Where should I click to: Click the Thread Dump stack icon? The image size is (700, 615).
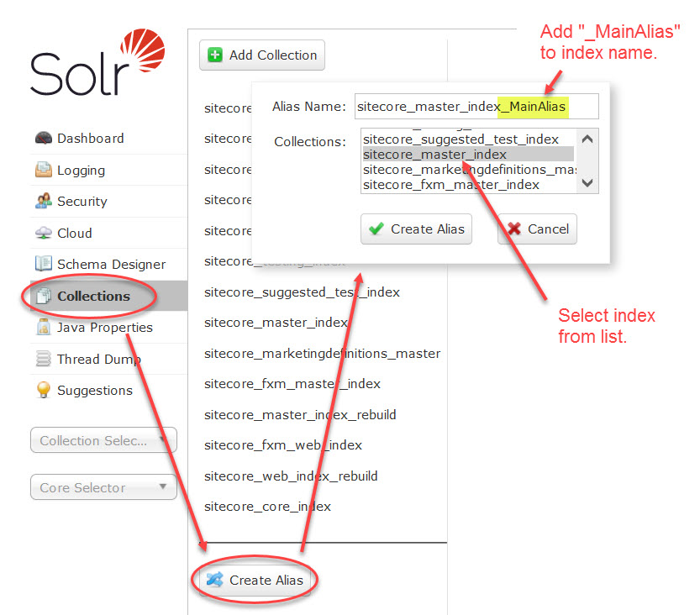(44, 359)
